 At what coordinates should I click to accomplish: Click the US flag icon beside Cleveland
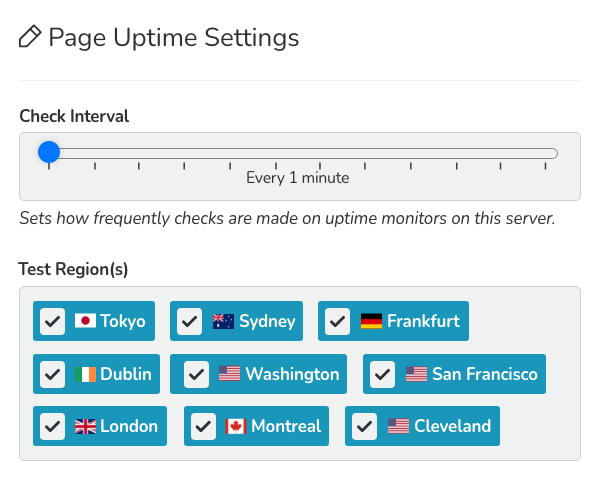pos(398,426)
